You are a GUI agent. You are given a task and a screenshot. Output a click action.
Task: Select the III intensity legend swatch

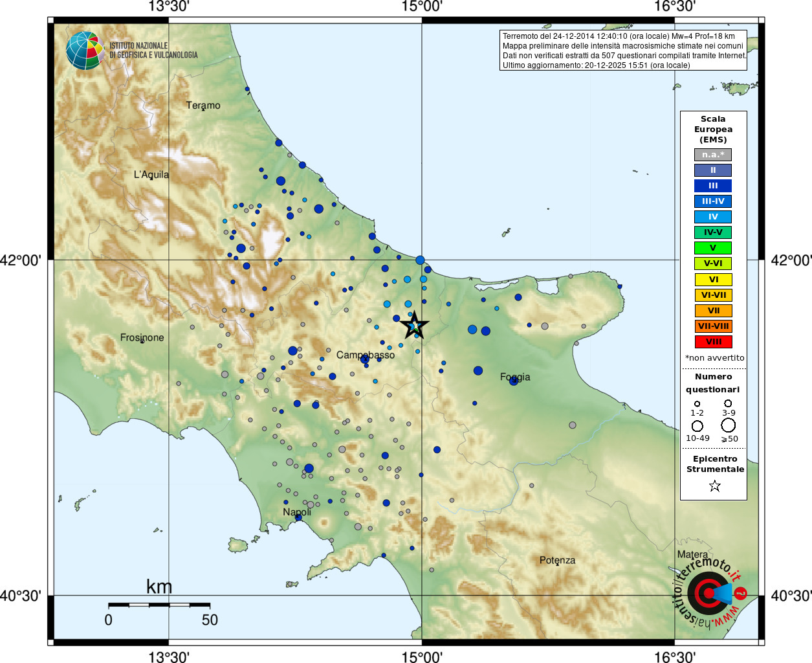pyautogui.click(x=713, y=186)
